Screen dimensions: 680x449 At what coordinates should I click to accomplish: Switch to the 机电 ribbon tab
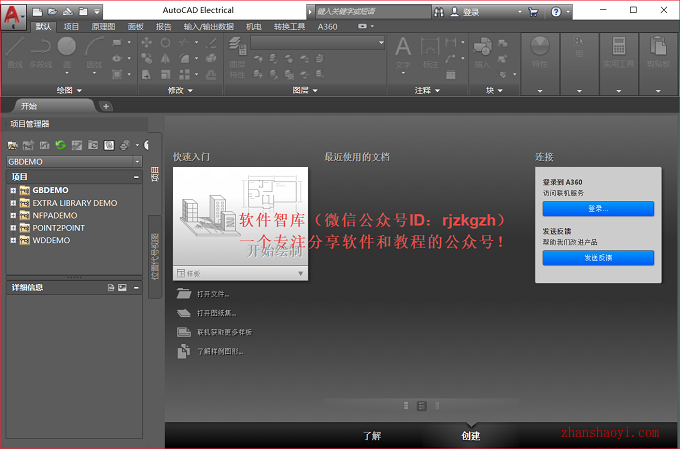tap(254, 26)
